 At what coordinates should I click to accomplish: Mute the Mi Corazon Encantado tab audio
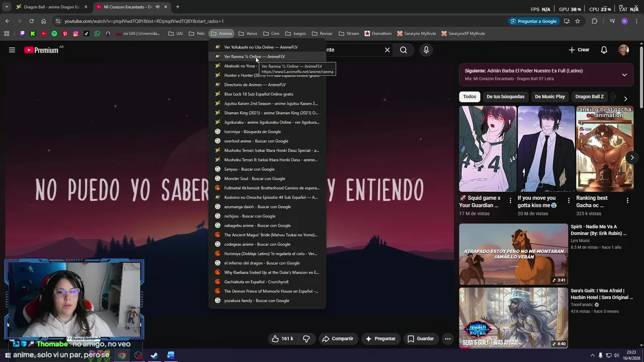157,7
